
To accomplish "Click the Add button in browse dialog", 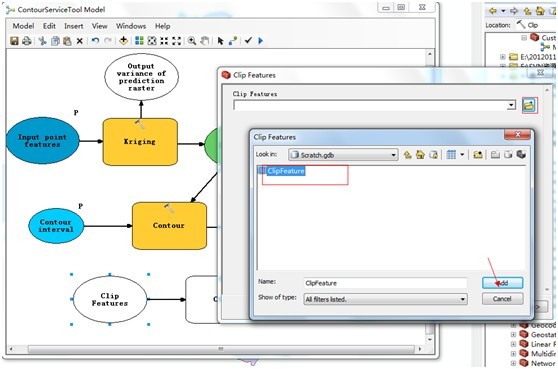I will tap(502, 283).
